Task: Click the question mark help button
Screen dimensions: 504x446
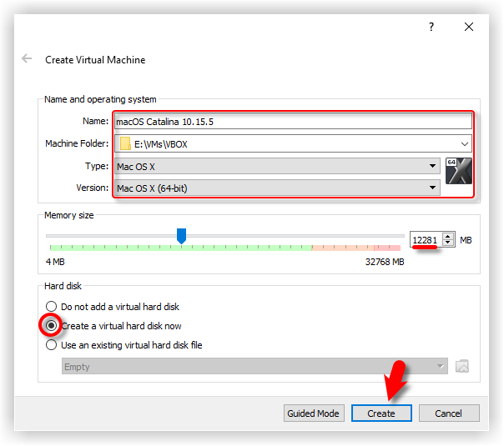Action: click(431, 27)
